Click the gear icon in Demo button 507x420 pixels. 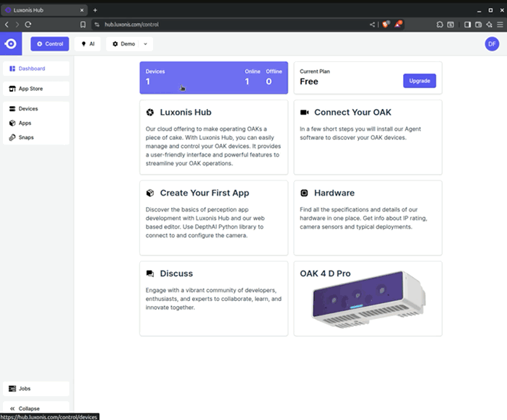pos(115,44)
